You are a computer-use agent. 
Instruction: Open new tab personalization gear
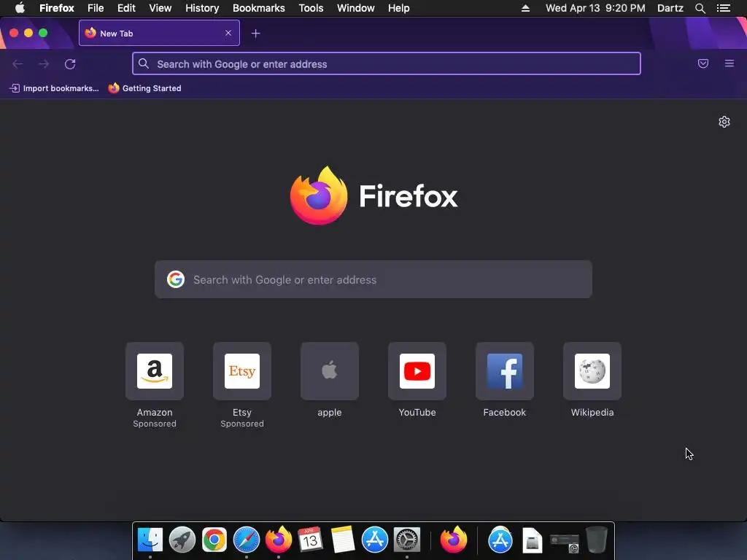(724, 122)
